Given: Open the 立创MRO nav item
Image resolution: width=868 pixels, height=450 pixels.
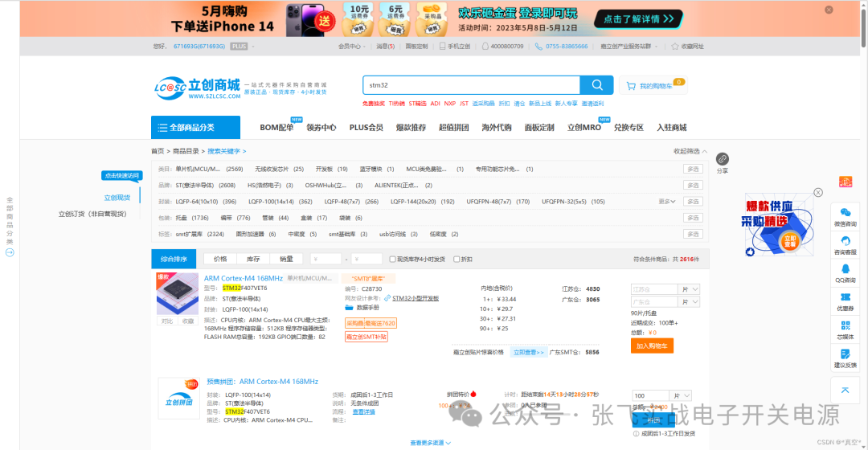Looking at the screenshot, I should 584,127.
